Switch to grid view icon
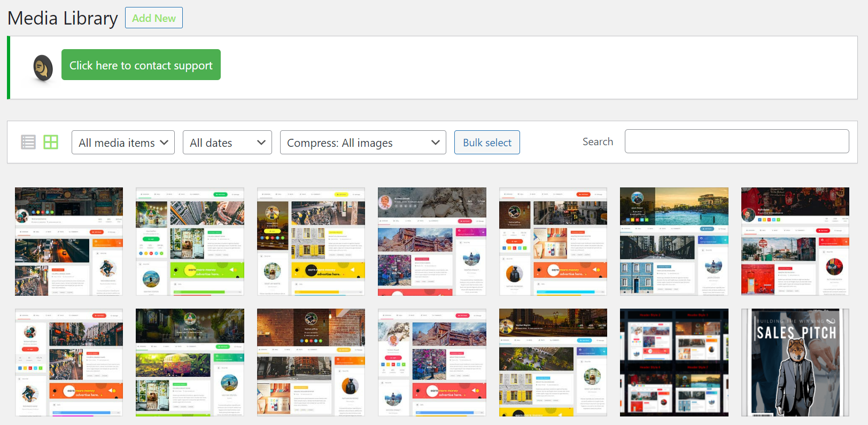 (51, 142)
